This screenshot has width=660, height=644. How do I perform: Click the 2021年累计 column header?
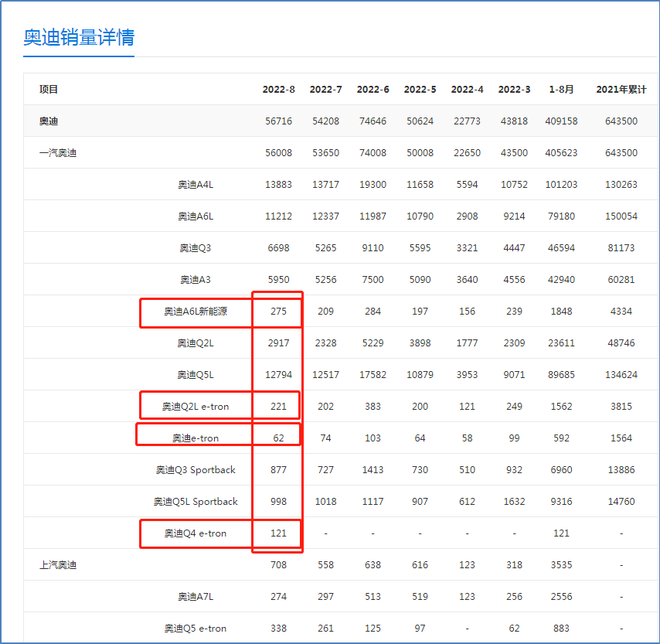tap(621, 89)
